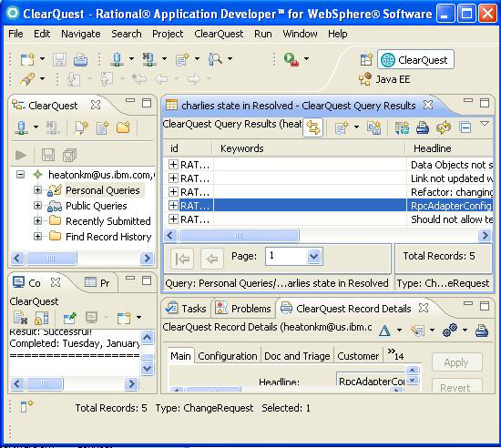Screen dimensions: 501x448
Task: Open the Window menu
Action: point(300,34)
